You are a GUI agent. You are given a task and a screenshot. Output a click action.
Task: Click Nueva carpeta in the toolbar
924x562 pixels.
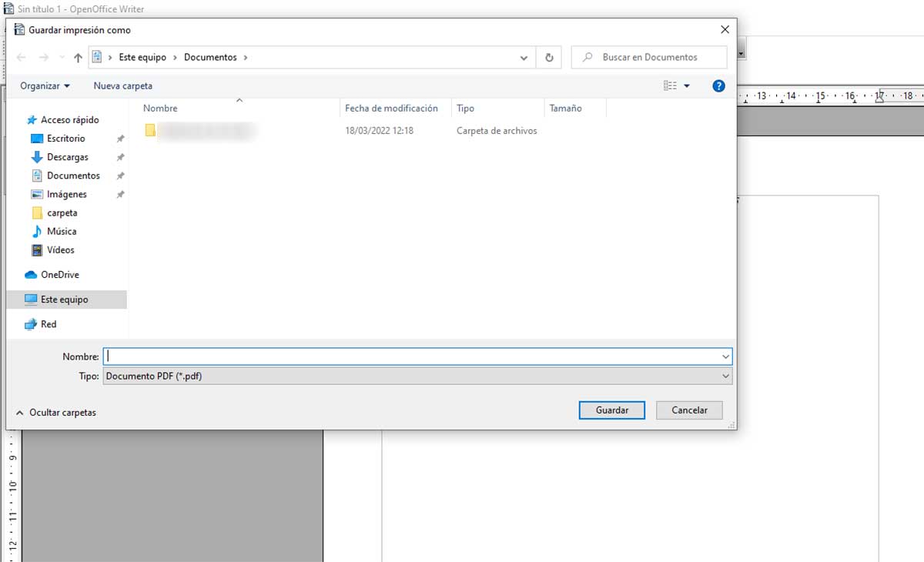pos(123,86)
